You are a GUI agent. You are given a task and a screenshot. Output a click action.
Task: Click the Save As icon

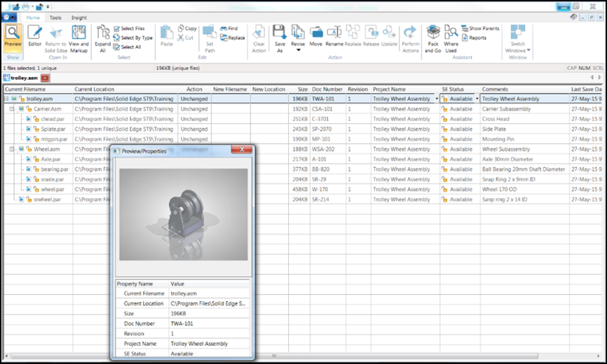point(280,39)
